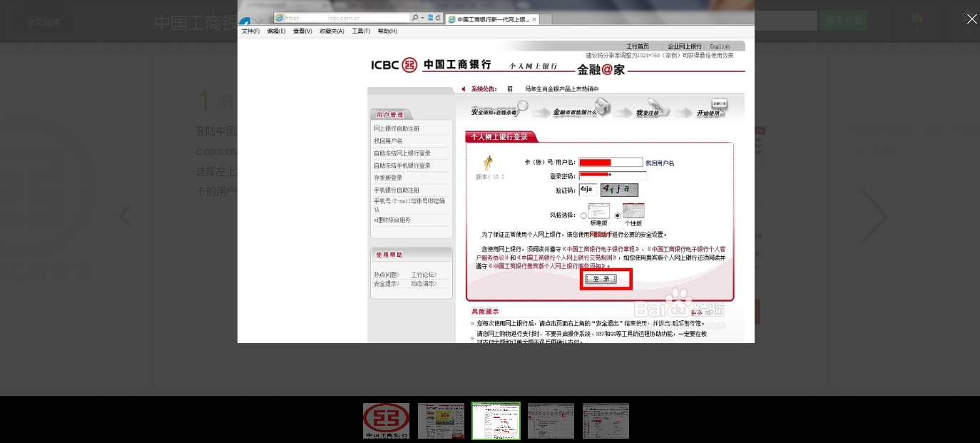Open e理财综合服务 sidebar entry
The width and height of the screenshot is (980, 443).
click(x=392, y=220)
